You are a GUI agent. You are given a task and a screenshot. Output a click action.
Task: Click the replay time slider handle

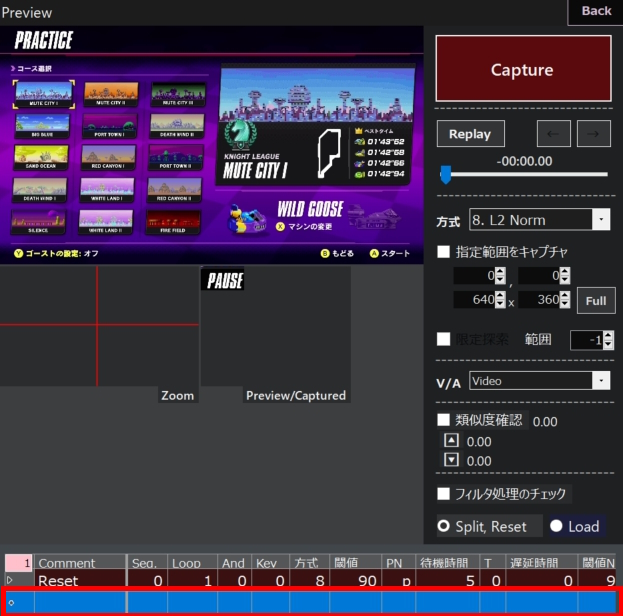pyautogui.click(x=446, y=175)
